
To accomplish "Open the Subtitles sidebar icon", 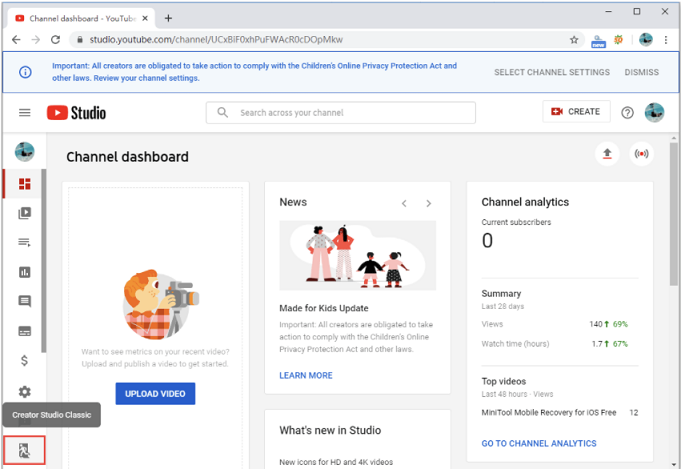I will click(x=24, y=331).
